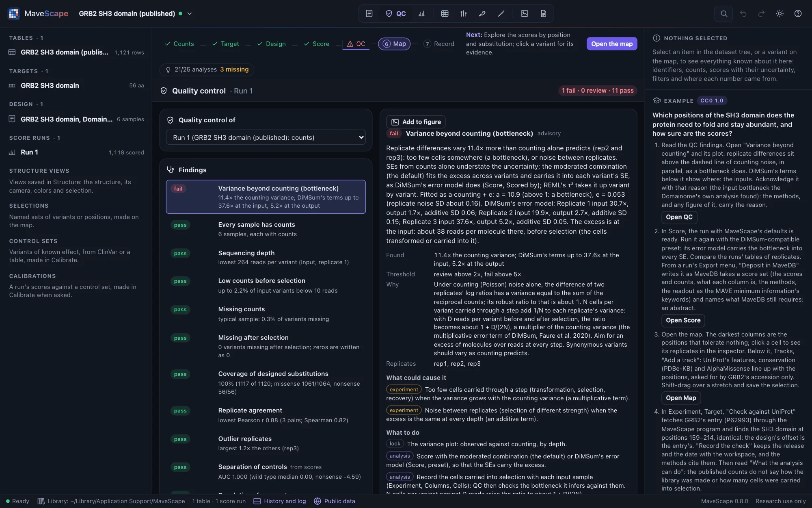The height and width of the screenshot is (508, 812).
Task: Go to the Counts workflow step
Action: coord(179,44)
